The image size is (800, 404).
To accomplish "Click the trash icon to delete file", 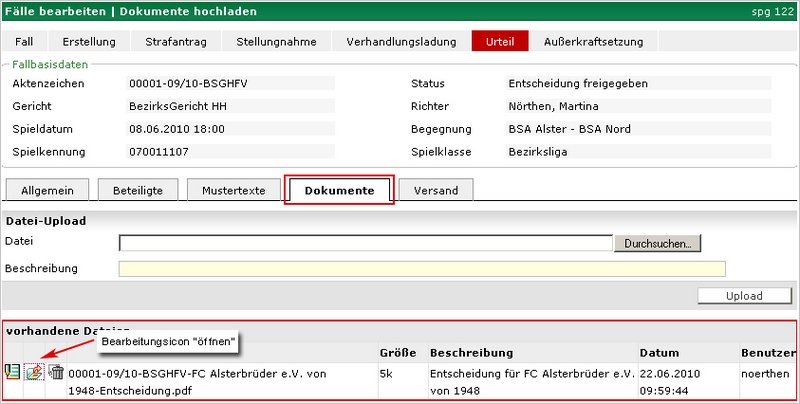I will pos(56,373).
